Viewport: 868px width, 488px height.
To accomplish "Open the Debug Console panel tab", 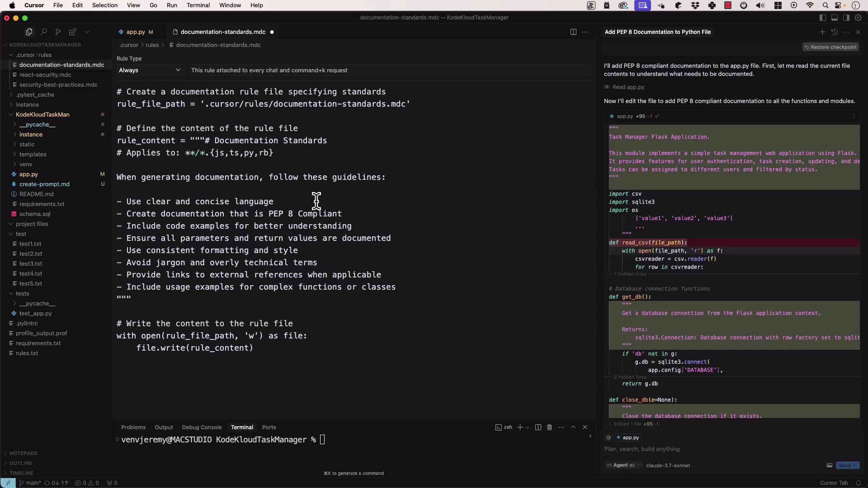I will tap(202, 427).
